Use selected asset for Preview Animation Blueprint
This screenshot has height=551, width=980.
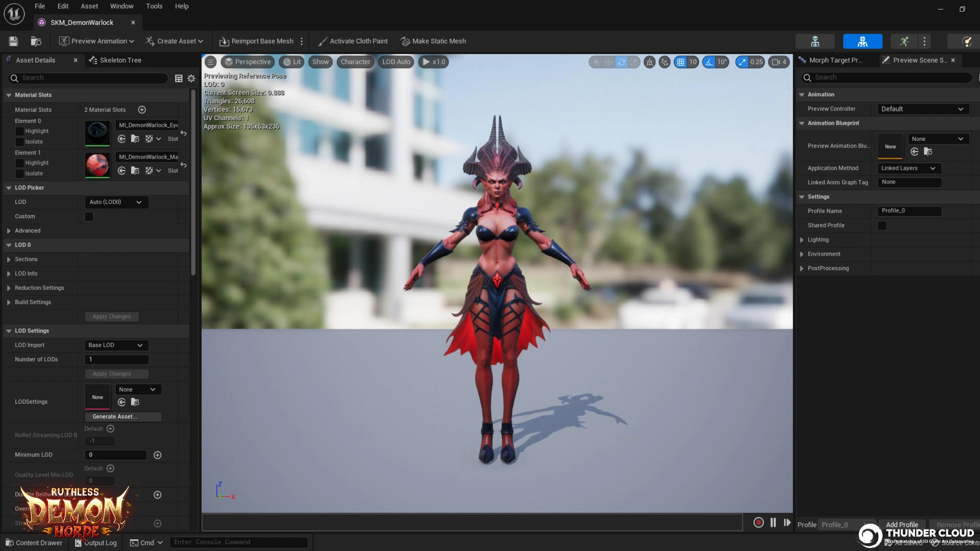pos(915,152)
